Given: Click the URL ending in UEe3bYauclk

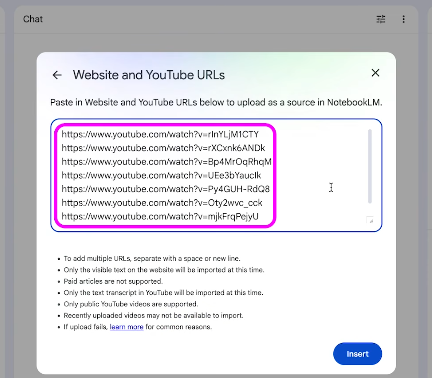Looking at the screenshot, I should pyautogui.click(x=161, y=175).
